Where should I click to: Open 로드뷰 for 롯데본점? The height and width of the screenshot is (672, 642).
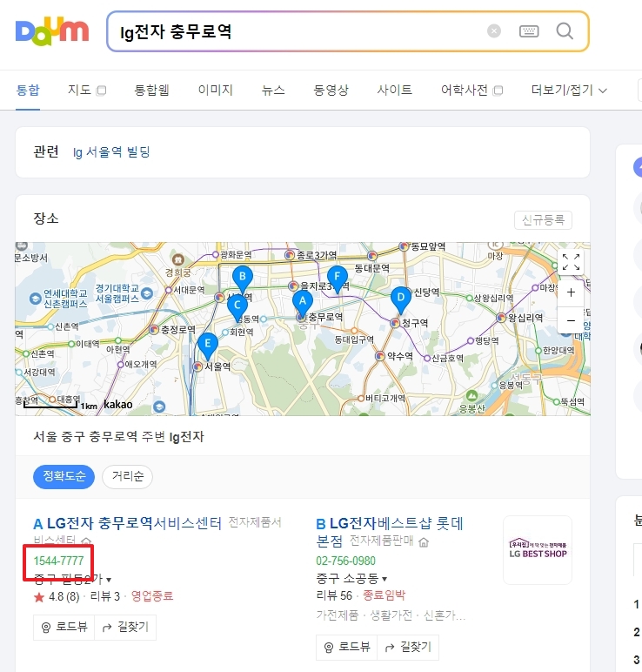[347, 647]
